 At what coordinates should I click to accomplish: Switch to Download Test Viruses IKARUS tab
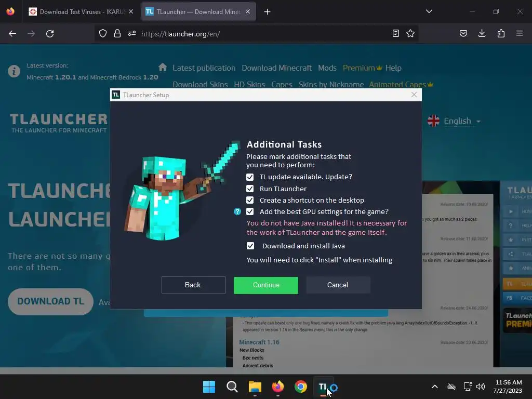click(x=81, y=11)
